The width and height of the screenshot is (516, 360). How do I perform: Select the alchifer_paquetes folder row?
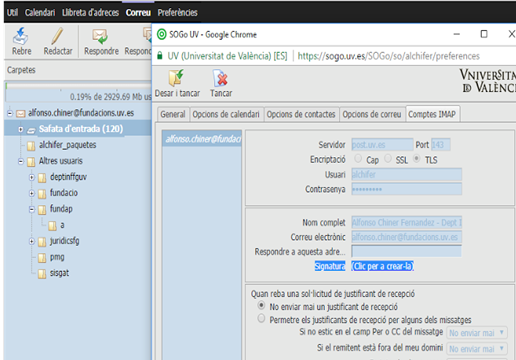78,145
